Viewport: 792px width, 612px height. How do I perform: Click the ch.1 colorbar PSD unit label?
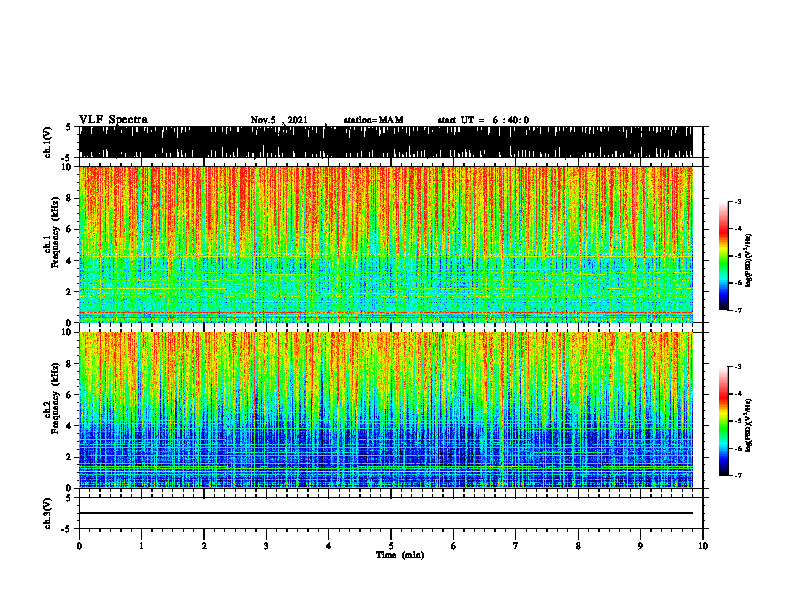(750, 260)
